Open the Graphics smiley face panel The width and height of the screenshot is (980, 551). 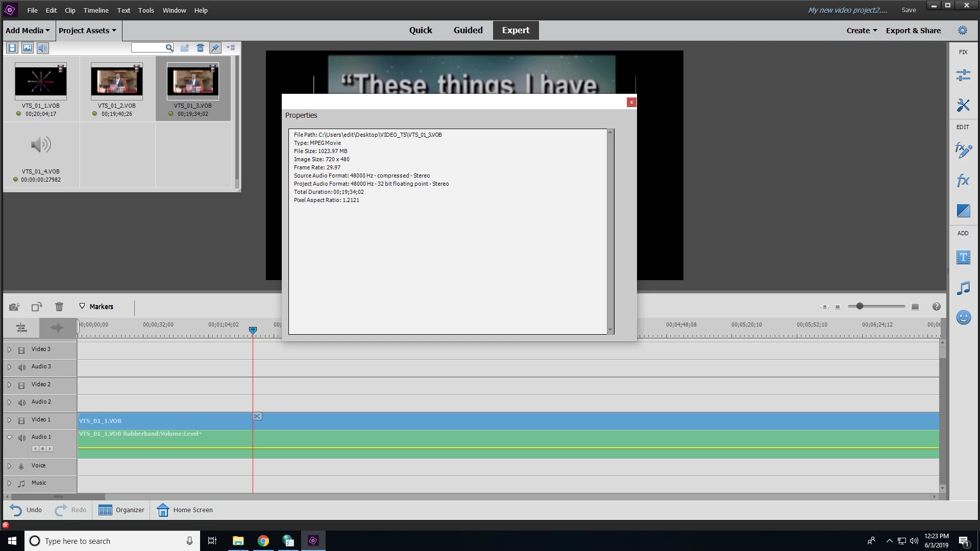coord(963,317)
